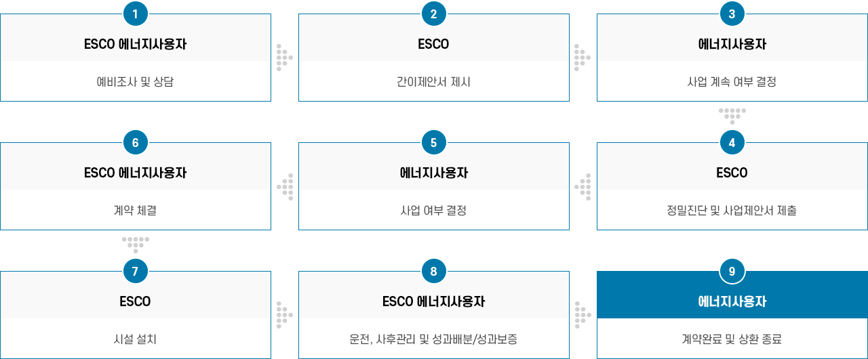Click the step 7 number badge
Viewport: 868px width, 359px height.
coord(136,271)
